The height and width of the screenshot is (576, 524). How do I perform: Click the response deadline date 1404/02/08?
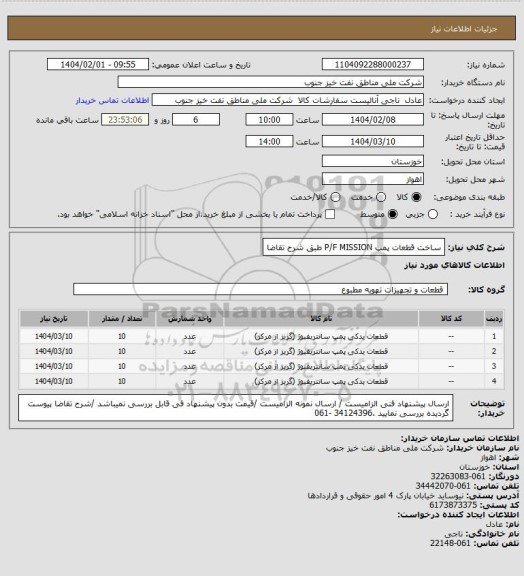pyautogui.click(x=373, y=120)
